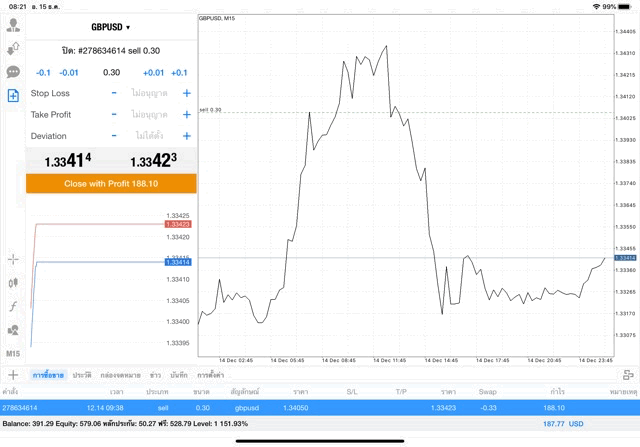Check the battery indicator in status bar
Screen dimensions: 640x447
[624, 7]
